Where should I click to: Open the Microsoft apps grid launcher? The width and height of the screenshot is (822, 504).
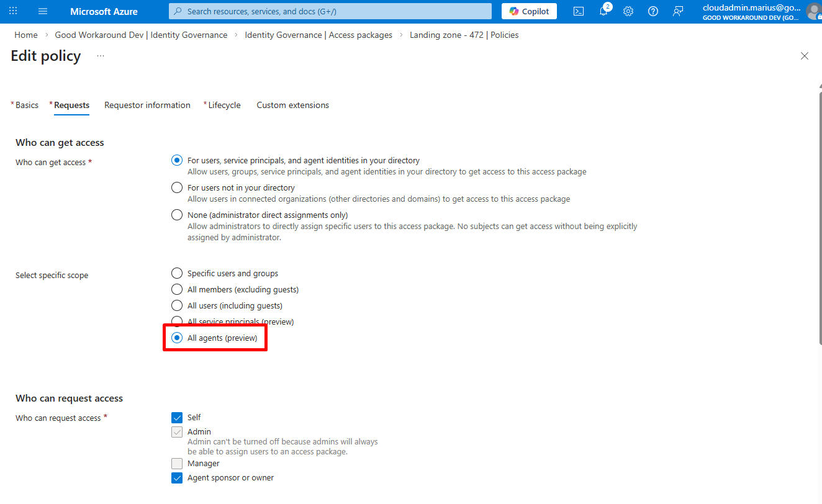pos(13,11)
